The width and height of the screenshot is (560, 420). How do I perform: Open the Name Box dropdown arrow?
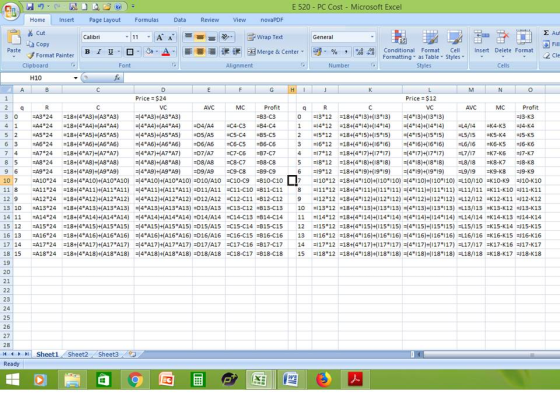75,78
